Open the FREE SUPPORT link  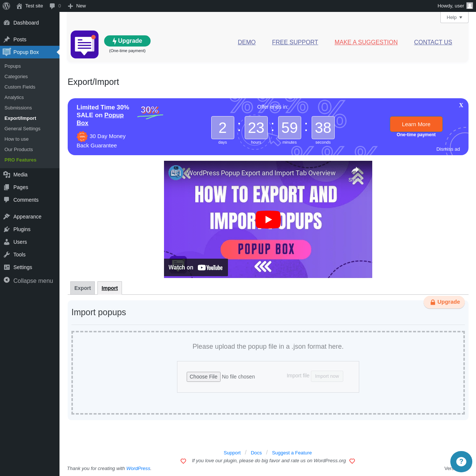tap(295, 42)
